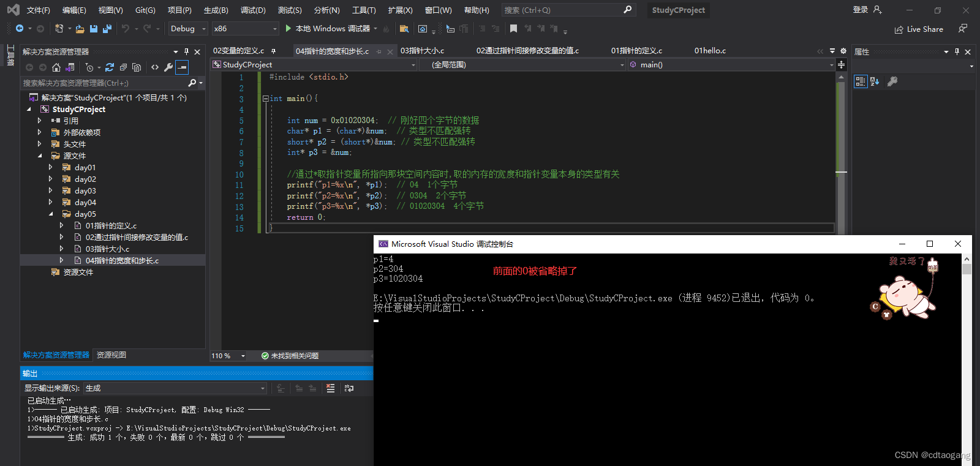Open the x86 platform dropdown
980x466 pixels.
(245, 29)
